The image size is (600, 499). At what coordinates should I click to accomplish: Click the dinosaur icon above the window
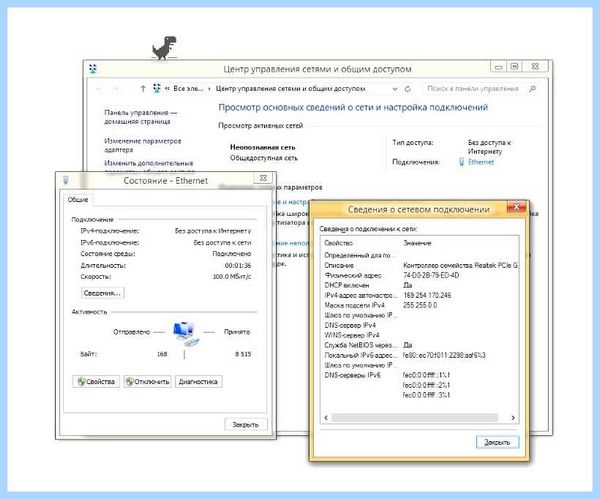165,47
